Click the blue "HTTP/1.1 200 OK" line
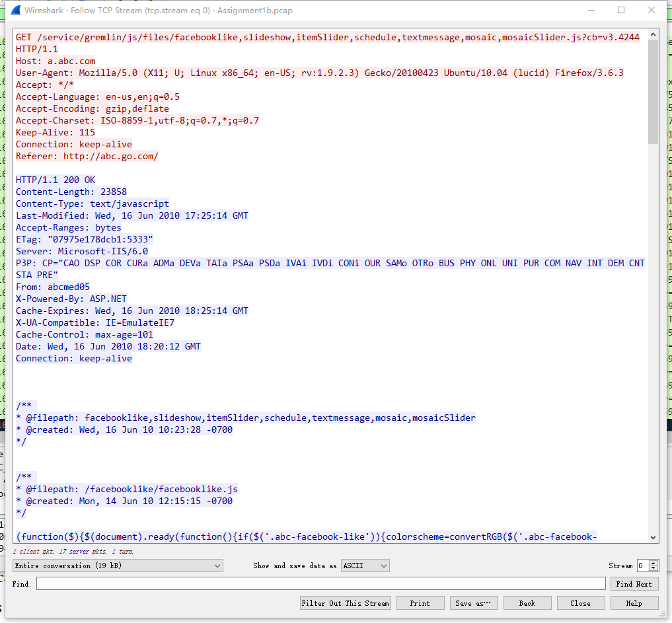The width and height of the screenshot is (672, 623). coord(55,179)
